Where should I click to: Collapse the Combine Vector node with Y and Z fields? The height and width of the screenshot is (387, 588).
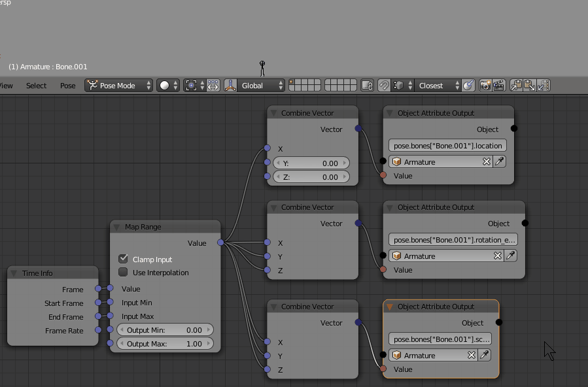pos(273,113)
